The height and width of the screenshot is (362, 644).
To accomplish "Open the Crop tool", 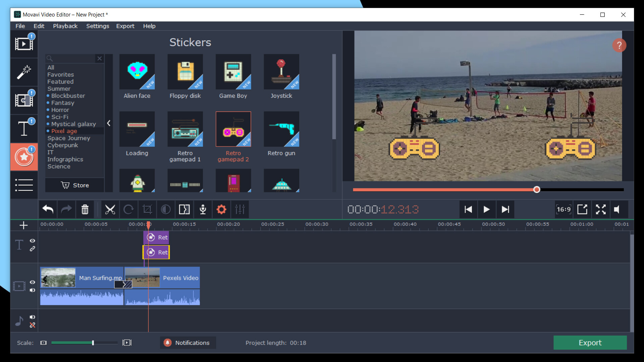I will [147, 209].
